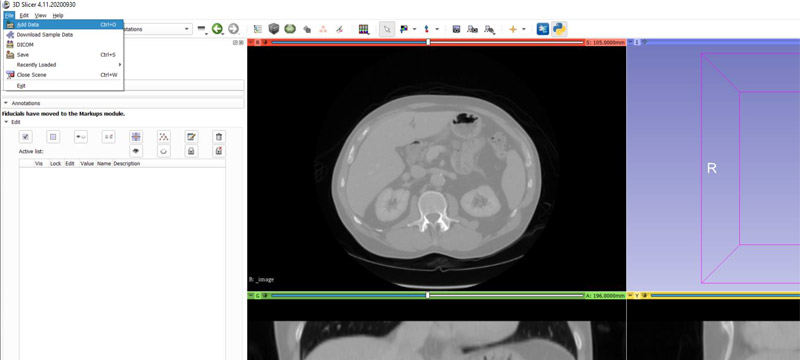Edit properties of selected annotation
Screen dimensions: 800x360
click(191, 137)
